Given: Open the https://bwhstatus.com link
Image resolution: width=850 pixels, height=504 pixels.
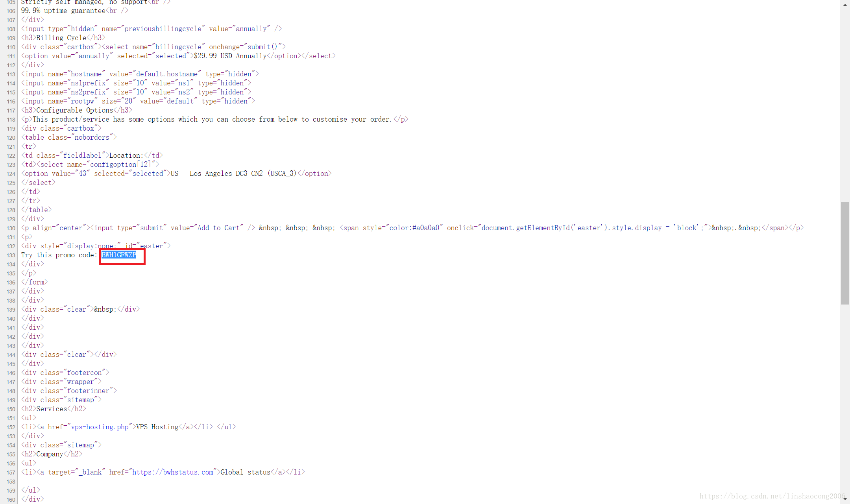Looking at the screenshot, I should [172, 472].
